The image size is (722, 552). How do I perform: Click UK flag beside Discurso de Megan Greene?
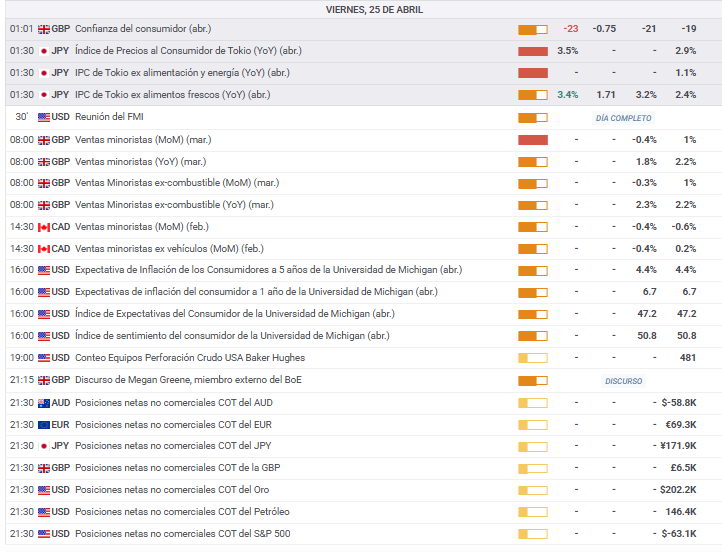[x=44, y=381]
